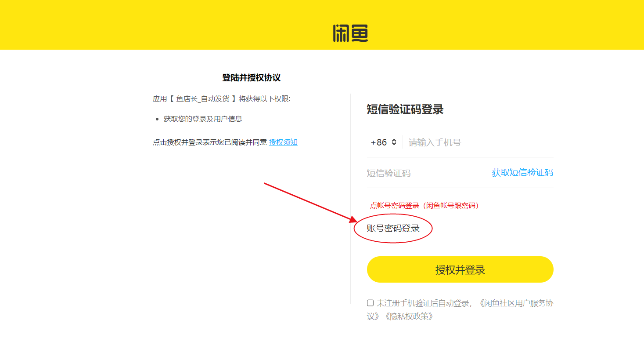Screen dimensions: 644x338
Task: Click the 闲鱼 logo in the header
Action: pos(350,33)
